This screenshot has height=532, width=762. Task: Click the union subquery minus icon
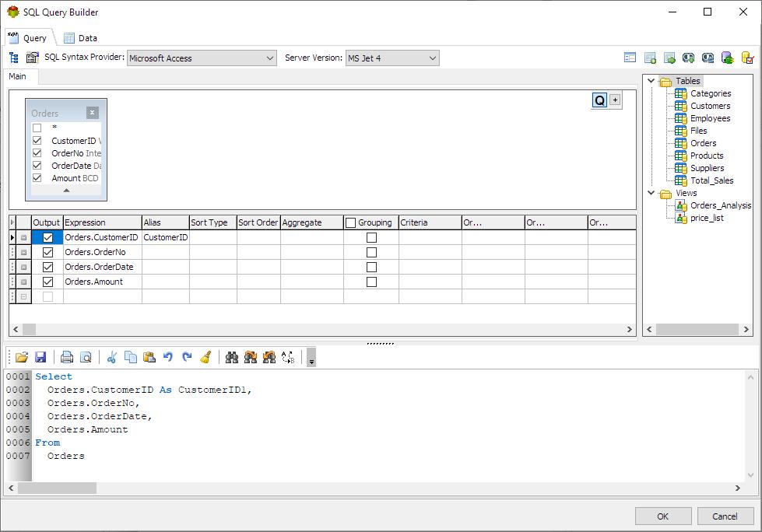click(x=708, y=58)
